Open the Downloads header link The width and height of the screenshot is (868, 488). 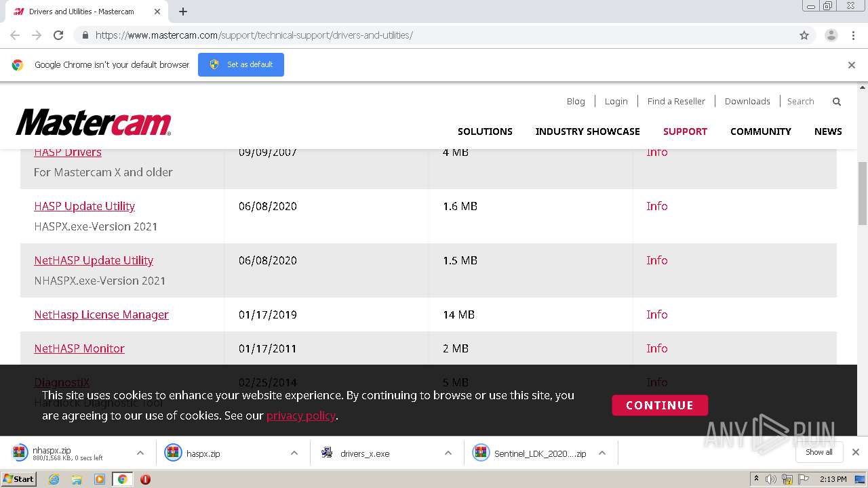coord(747,101)
